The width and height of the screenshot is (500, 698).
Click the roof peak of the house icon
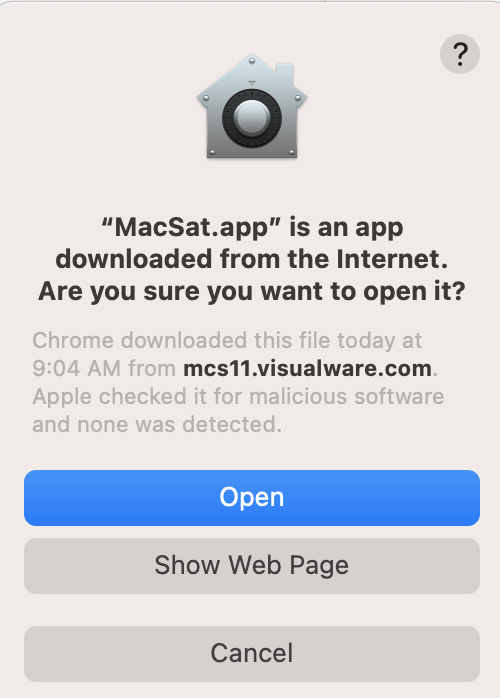click(x=252, y=59)
